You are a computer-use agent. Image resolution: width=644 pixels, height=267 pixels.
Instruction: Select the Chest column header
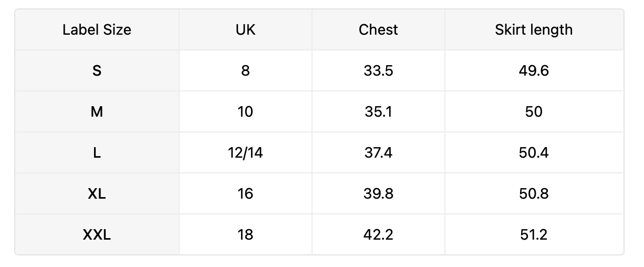click(378, 29)
